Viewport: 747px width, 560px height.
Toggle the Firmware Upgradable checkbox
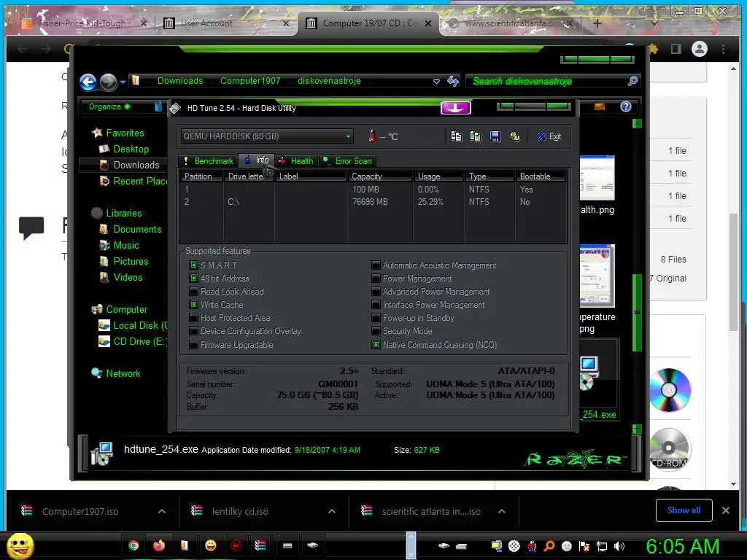click(193, 345)
